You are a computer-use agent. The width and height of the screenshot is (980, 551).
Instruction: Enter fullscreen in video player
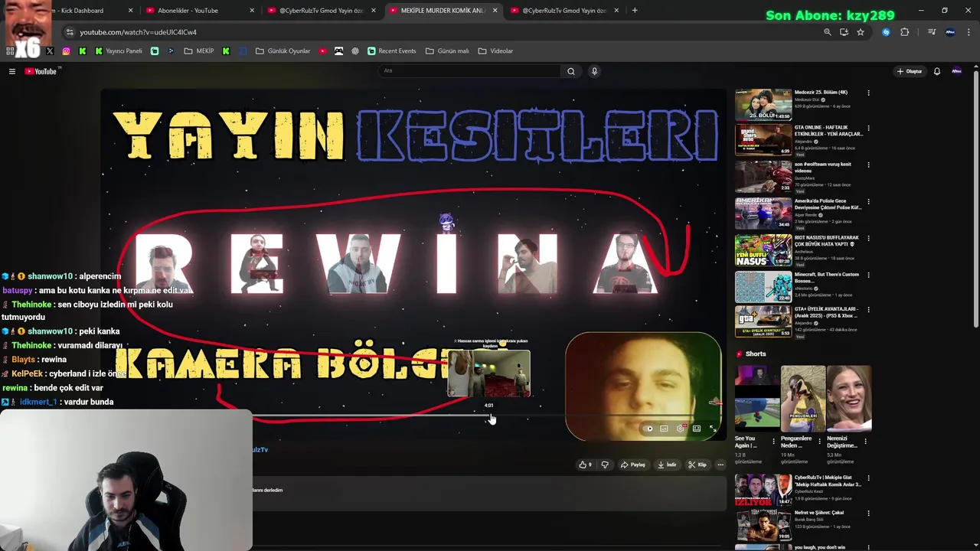pos(713,429)
